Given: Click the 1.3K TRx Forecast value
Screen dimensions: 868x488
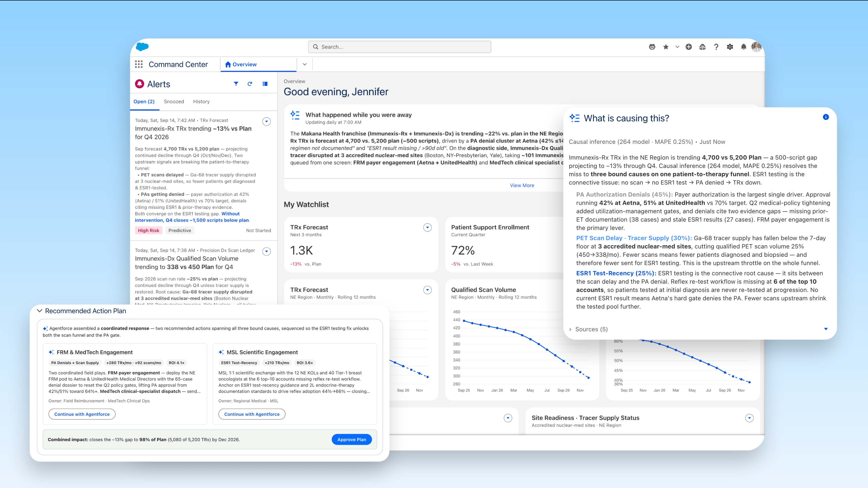Looking at the screenshot, I should pyautogui.click(x=302, y=251).
